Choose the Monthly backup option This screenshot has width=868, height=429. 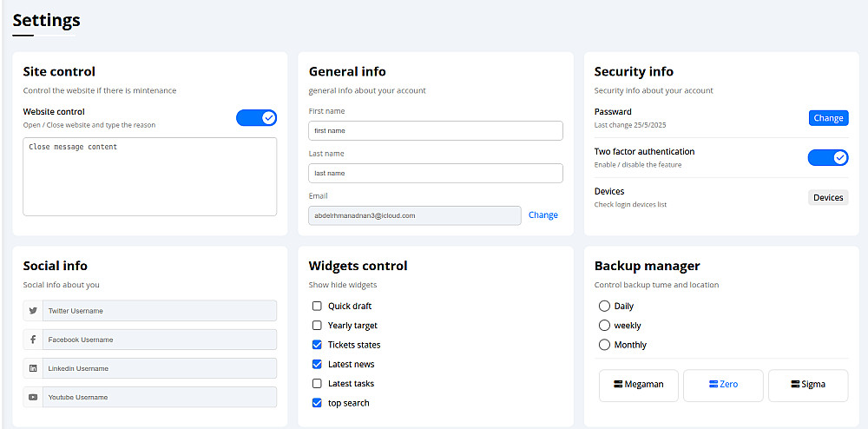click(604, 345)
